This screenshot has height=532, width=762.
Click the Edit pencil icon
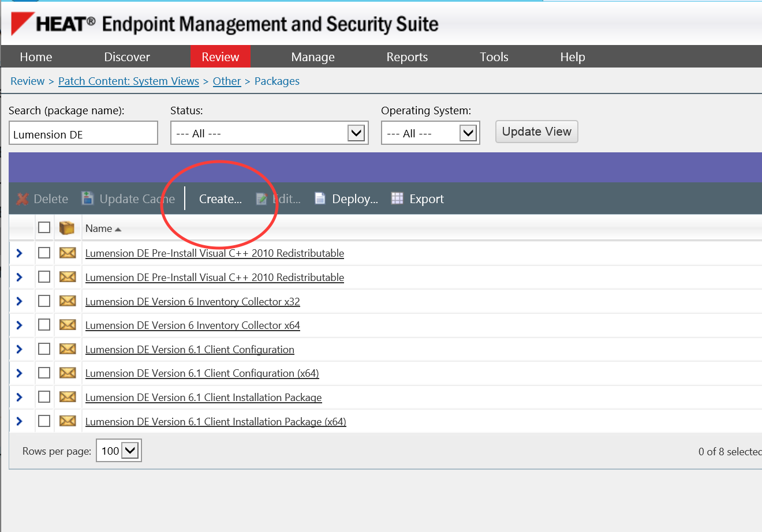pyautogui.click(x=262, y=199)
